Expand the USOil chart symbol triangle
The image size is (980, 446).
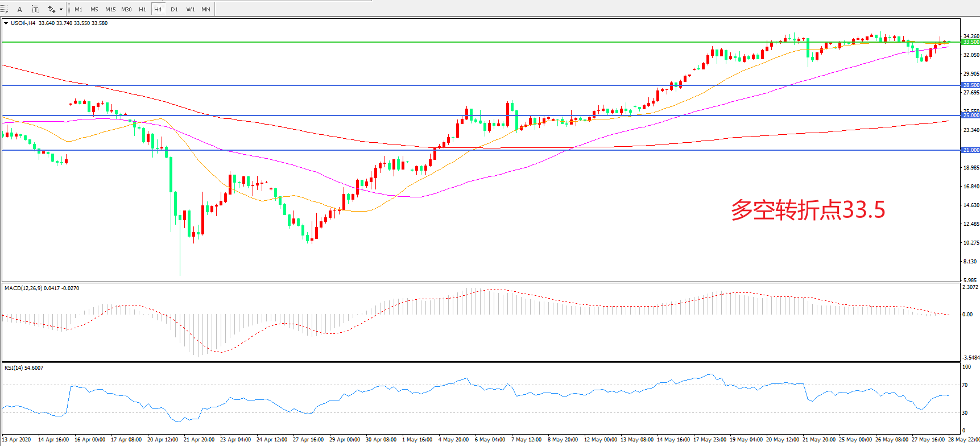(x=6, y=23)
